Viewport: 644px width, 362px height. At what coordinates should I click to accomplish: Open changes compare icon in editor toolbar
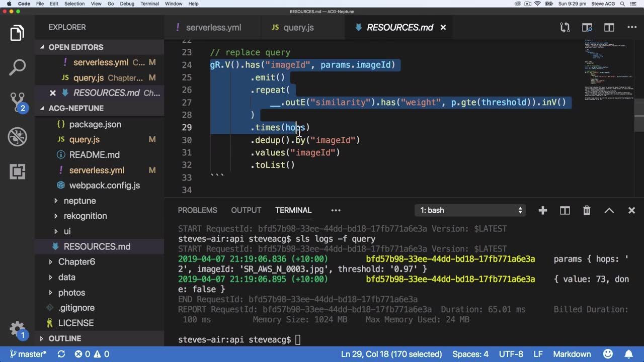(565, 28)
